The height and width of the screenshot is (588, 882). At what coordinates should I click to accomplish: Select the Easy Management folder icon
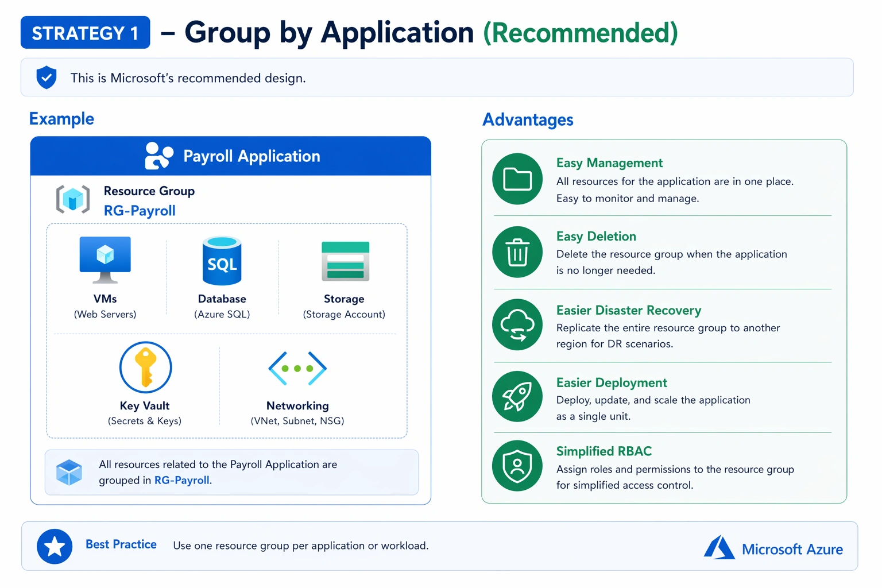[x=517, y=179]
